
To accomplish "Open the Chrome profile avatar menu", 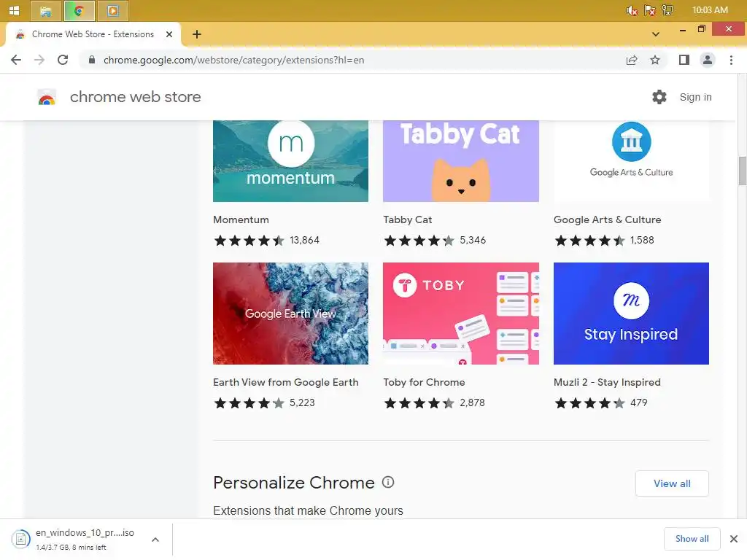I will pos(708,60).
